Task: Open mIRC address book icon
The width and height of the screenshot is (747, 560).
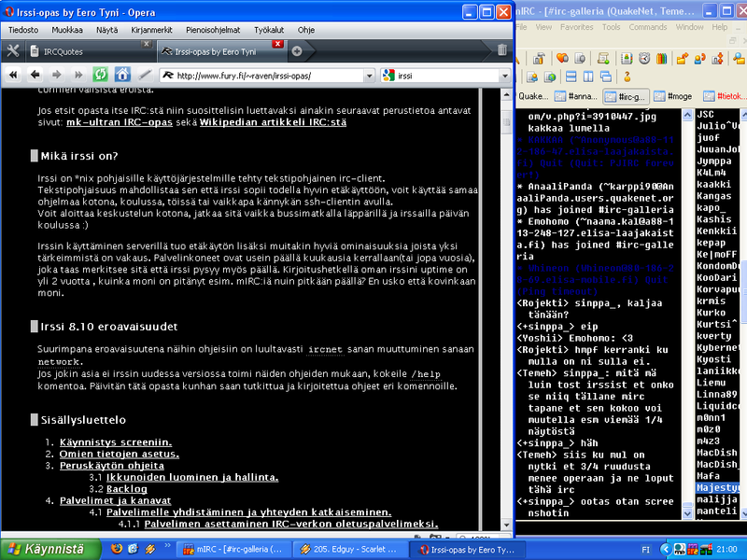Action: [627, 59]
